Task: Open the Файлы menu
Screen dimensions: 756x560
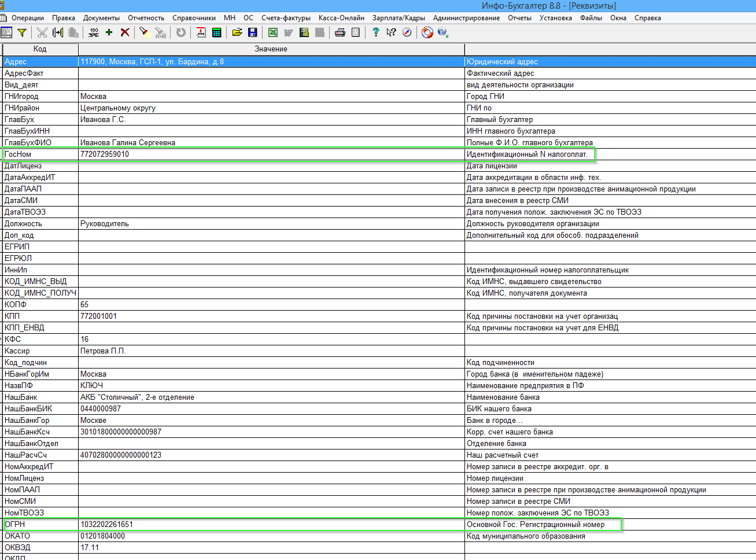Action: pyautogui.click(x=591, y=18)
